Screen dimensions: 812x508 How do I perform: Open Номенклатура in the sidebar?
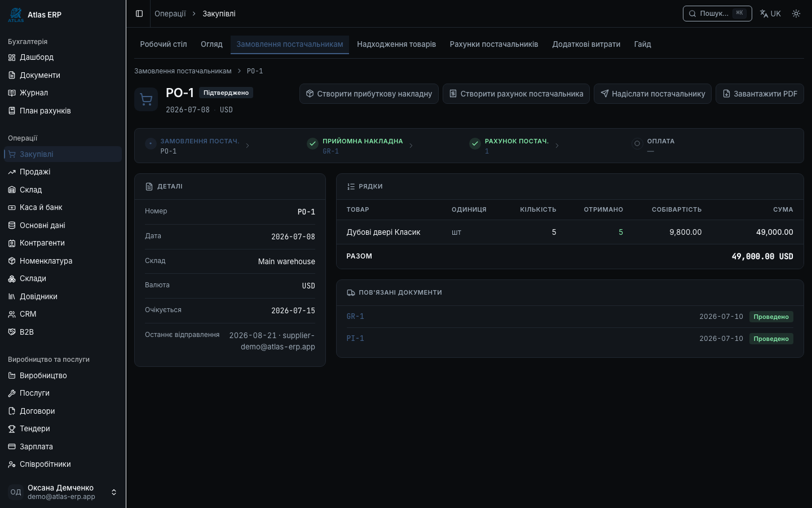pyautogui.click(x=63, y=261)
